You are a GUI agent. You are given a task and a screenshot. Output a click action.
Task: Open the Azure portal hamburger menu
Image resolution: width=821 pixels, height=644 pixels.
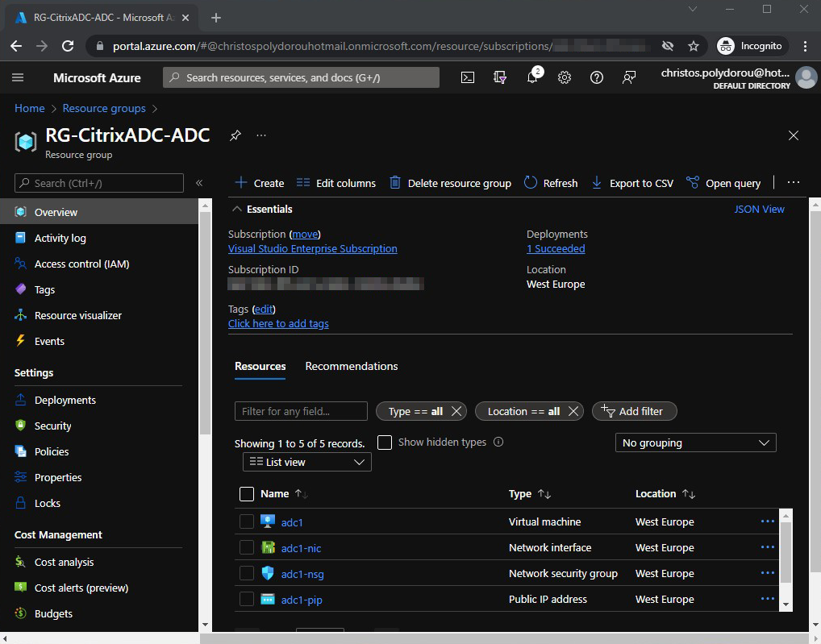coord(18,77)
